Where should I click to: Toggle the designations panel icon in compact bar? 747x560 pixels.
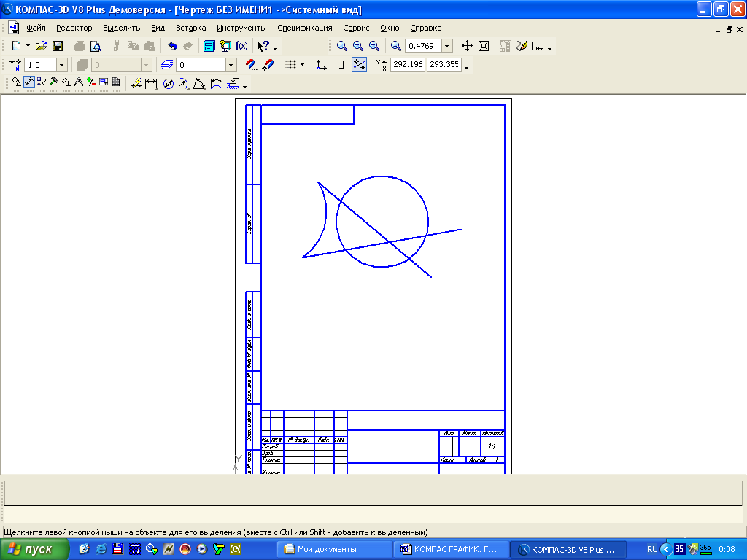pos(42,83)
